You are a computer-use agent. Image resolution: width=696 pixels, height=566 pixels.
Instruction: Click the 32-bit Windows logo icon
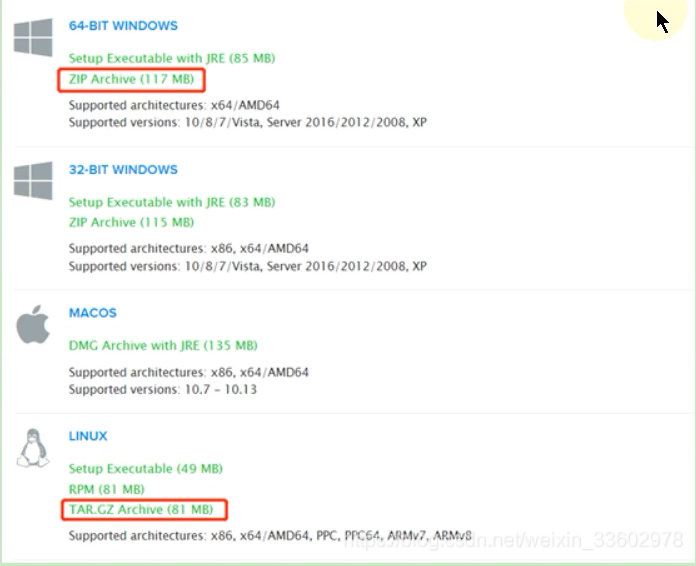point(33,181)
